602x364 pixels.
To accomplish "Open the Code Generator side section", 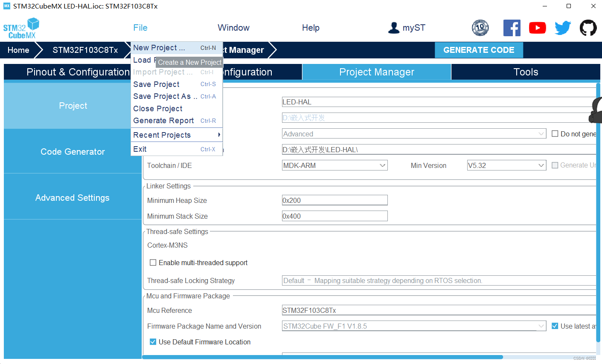I will (73, 151).
